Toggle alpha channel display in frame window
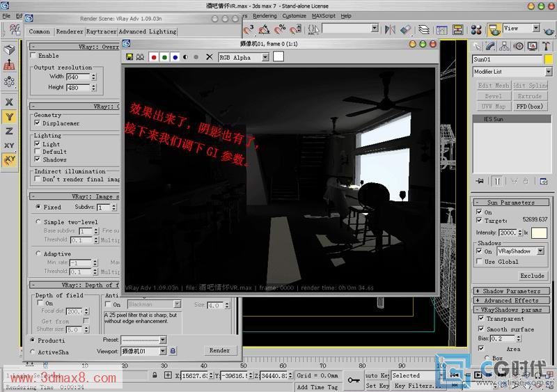This screenshot has width=557, height=392. coord(185,57)
